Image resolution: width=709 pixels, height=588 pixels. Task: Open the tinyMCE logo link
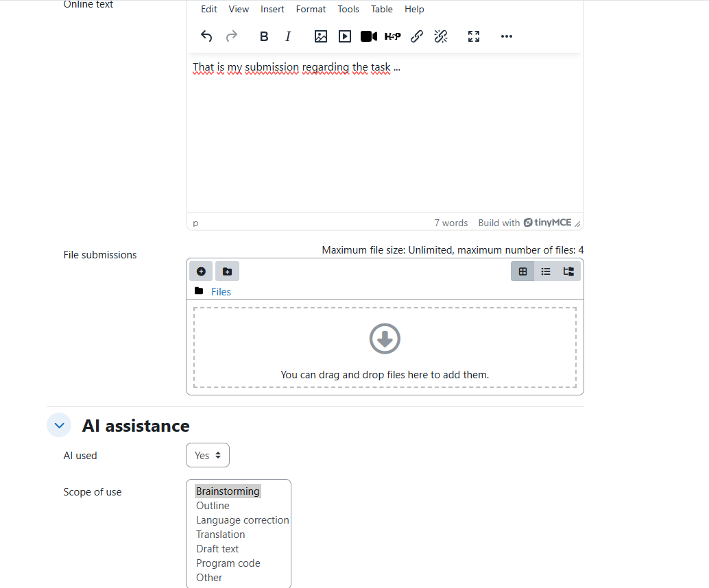tap(548, 222)
